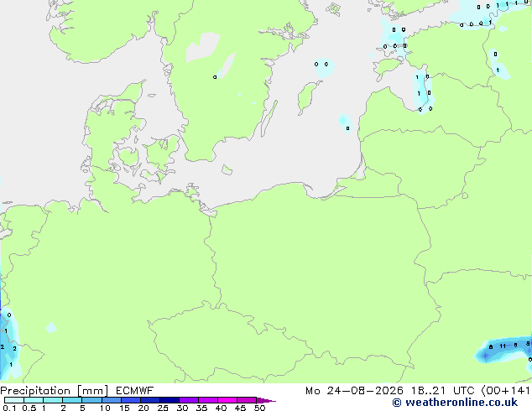
Task: Pick the 1–2 mm legend color box
Action: (53, 400)
